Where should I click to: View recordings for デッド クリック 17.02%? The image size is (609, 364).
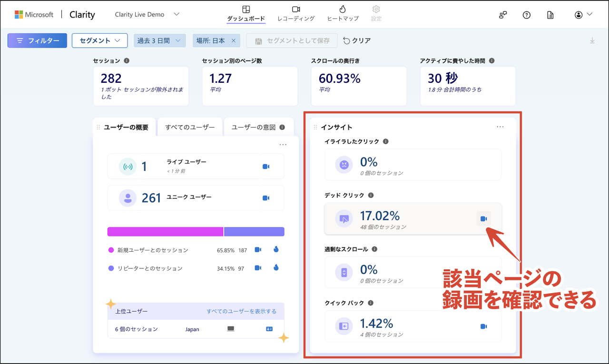click(483, 219)
